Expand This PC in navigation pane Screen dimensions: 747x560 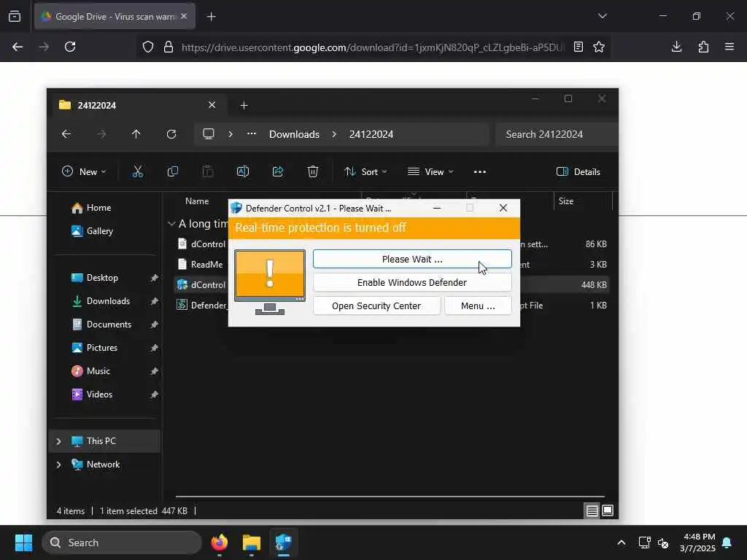point(58,441)
